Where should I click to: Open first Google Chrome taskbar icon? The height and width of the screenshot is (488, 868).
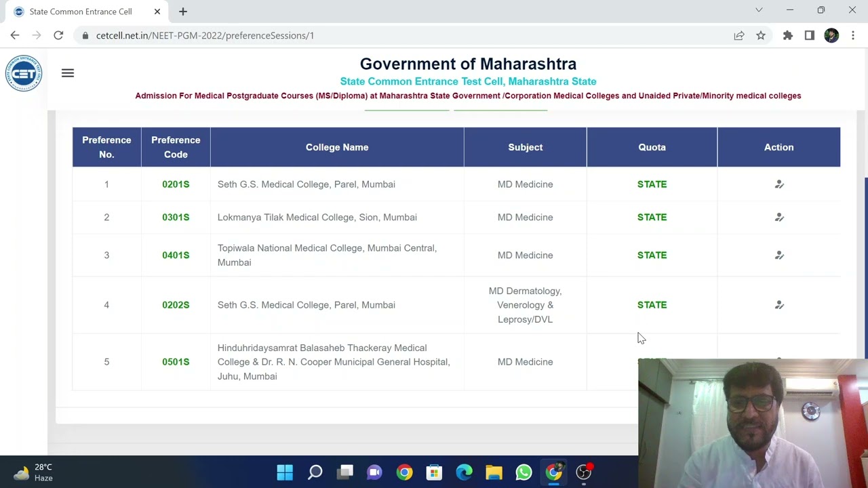tap(404, 472)
